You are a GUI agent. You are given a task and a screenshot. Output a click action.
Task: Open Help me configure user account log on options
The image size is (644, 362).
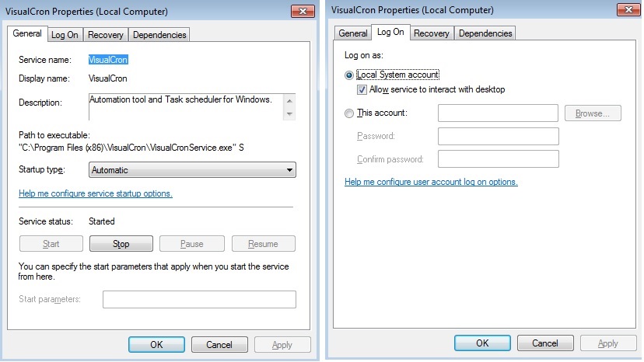coord(431,182)
